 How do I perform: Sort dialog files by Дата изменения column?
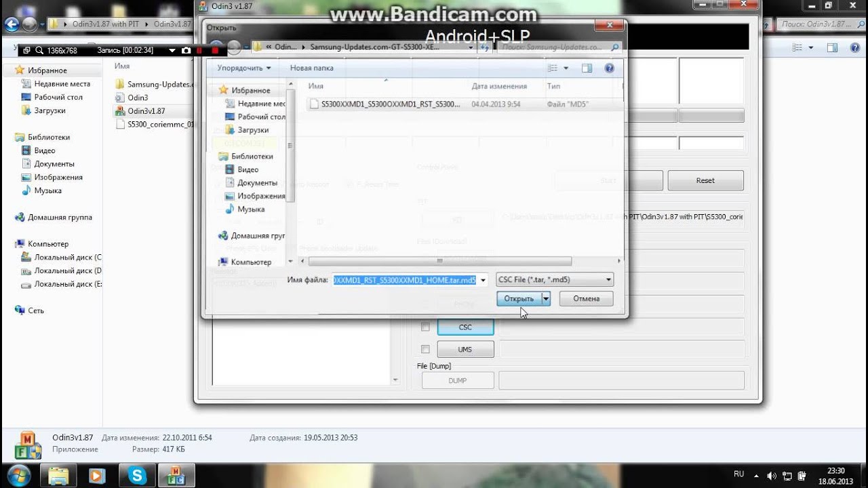(x=499, y=86)
